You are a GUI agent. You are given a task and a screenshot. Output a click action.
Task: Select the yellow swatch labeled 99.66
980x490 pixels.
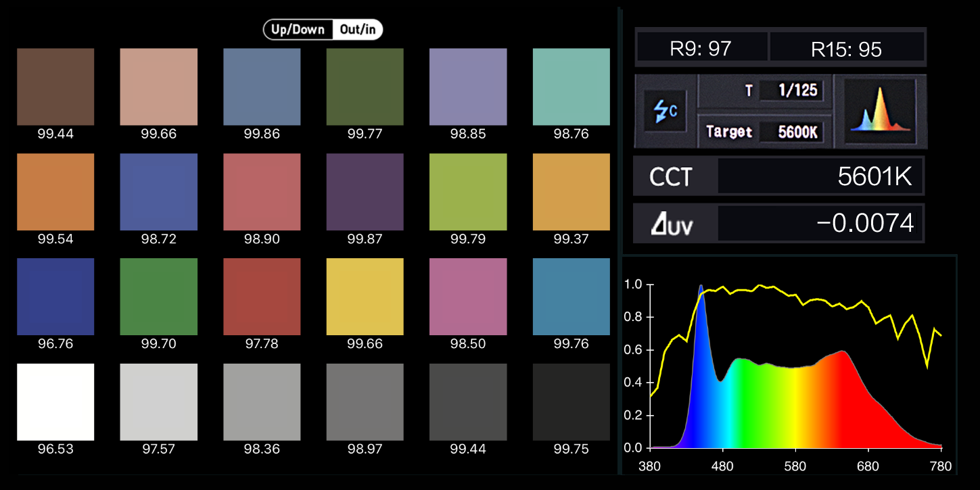365,297
